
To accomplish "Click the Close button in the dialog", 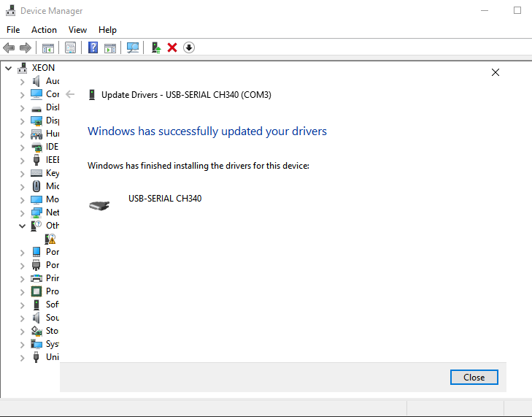I will [x=474, y=377].
